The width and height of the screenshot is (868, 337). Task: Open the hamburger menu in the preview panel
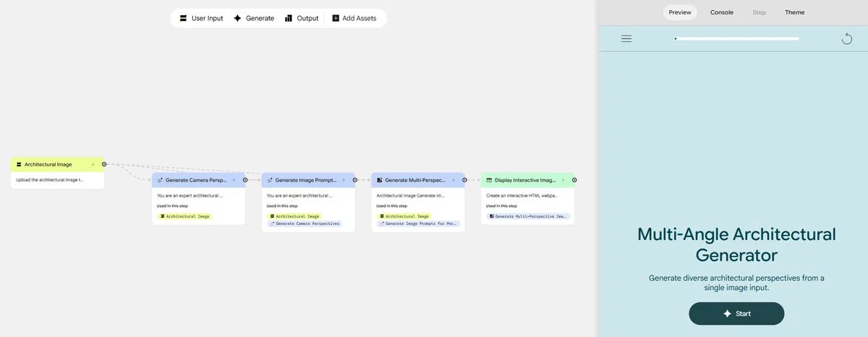click(x=626, y=38)
